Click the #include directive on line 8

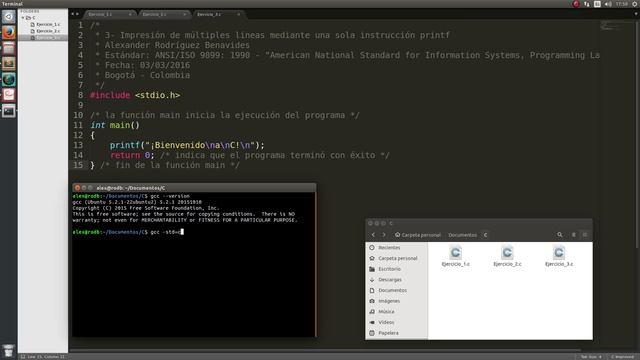pos(110,95)
